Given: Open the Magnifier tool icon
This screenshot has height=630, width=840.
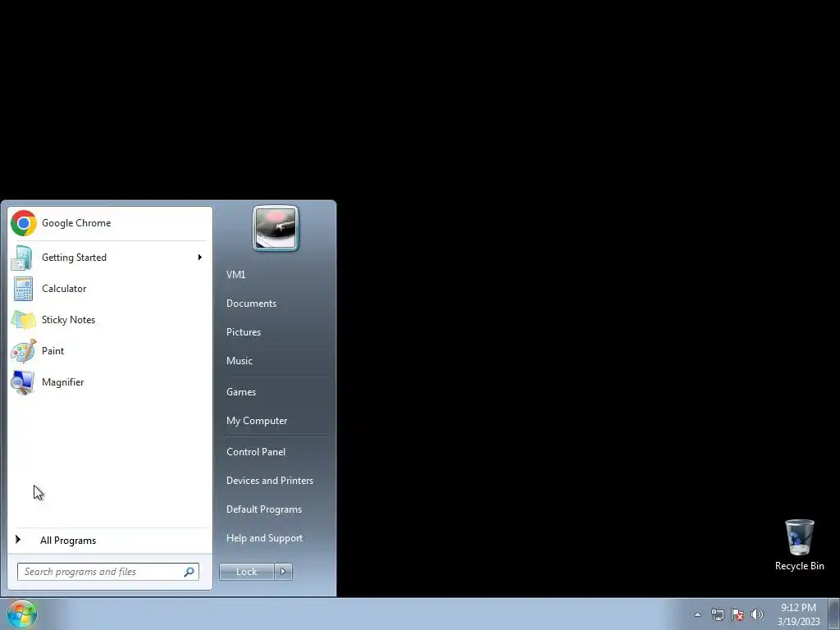Looking at the screenshot, I should point(23,382).
